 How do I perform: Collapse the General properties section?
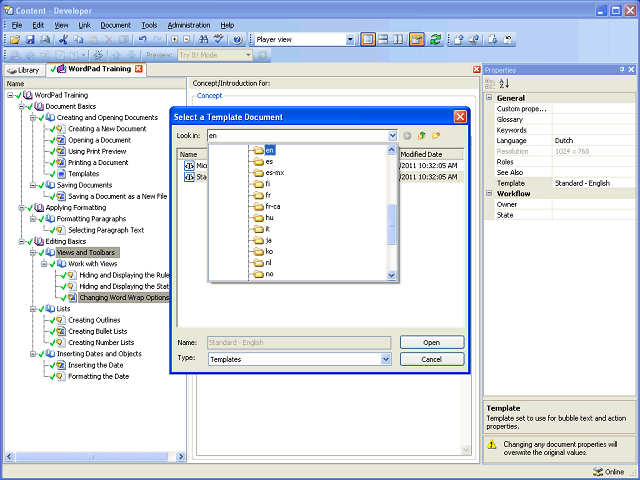[x=489, y=98]
